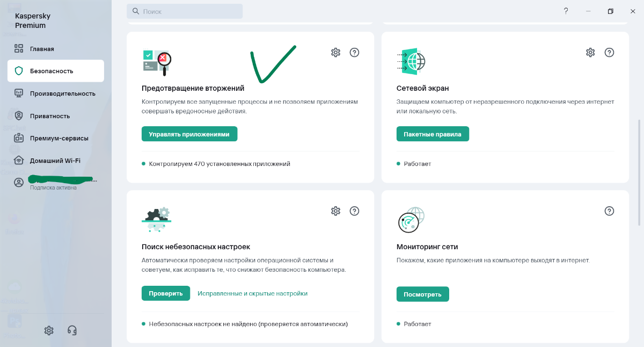This screenshot has width=644, height=347.
Task: Click the vertical scrollbar thumb
Action: click(x=639, y=172)
